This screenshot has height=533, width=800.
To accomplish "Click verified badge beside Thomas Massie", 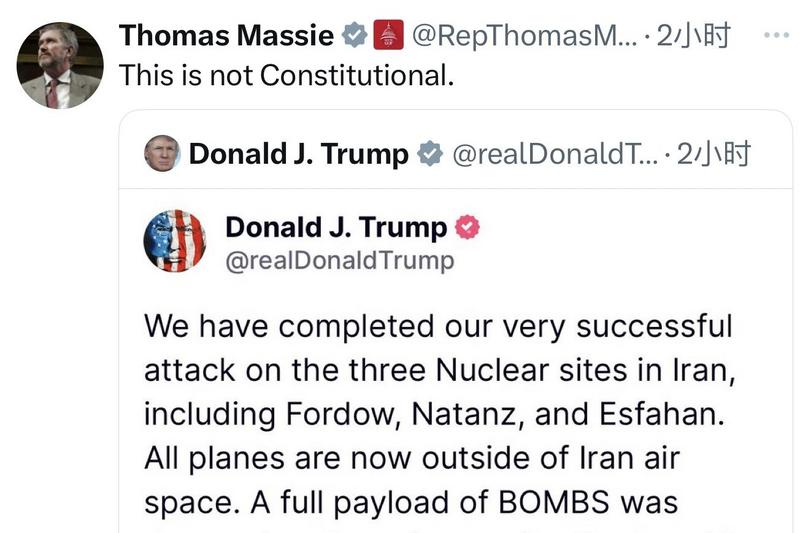I will coord(354,37).
